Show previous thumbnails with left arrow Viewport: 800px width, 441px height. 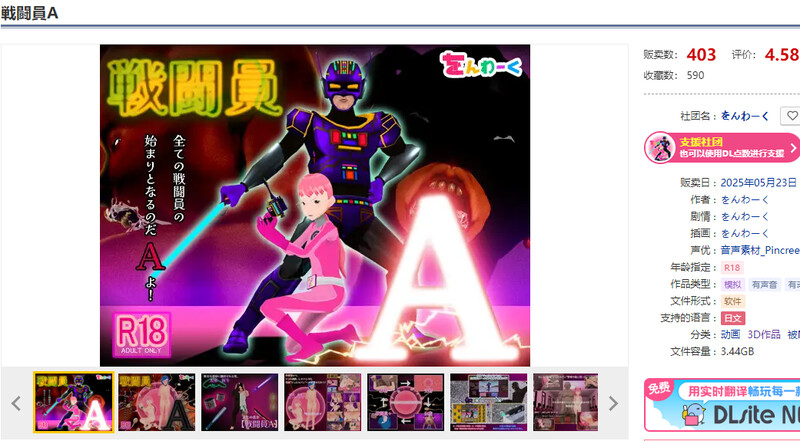(x=16, y=403)
